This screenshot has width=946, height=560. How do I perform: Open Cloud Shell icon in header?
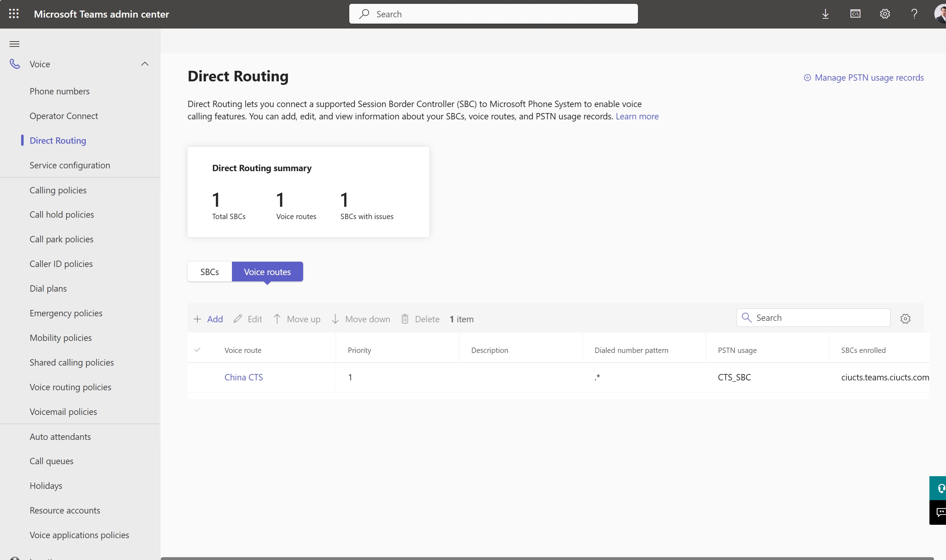855,14
